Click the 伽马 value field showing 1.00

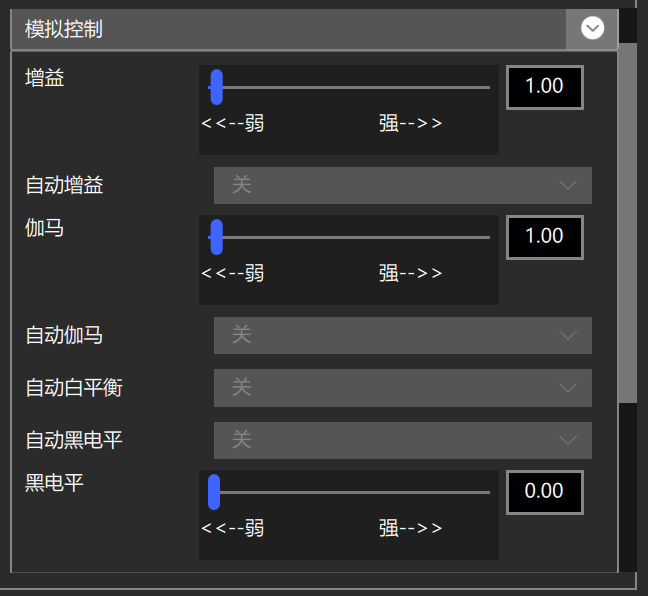pyautogui.click(x=544, y=237)
